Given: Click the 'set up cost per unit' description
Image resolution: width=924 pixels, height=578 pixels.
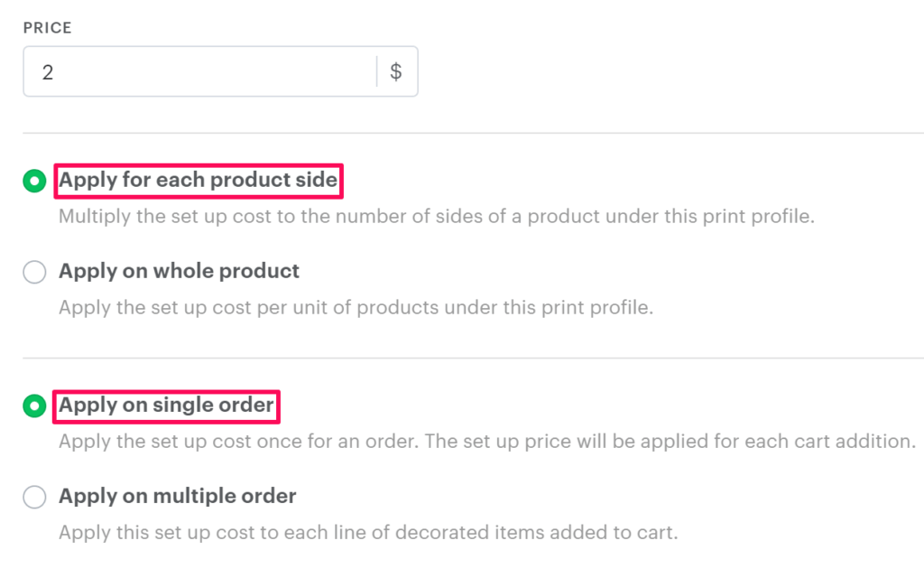Looking at the screenshot, I should [x=356, y=307].
